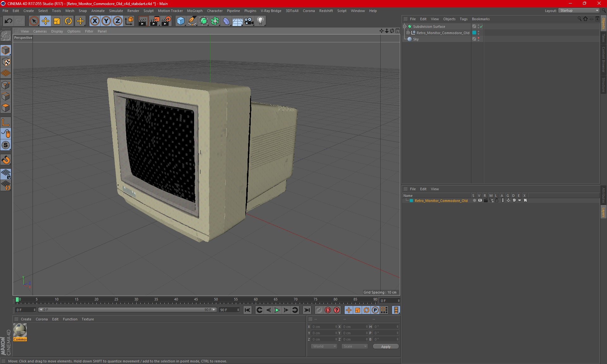Viewport: 607px width, 364px height.
Task: Open the Array modeling objects icon
Action: (215, 21)
